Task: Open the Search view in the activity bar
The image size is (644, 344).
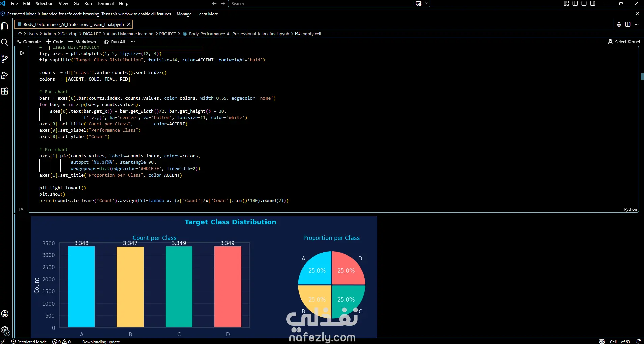Action: click(x=5, y=42)
